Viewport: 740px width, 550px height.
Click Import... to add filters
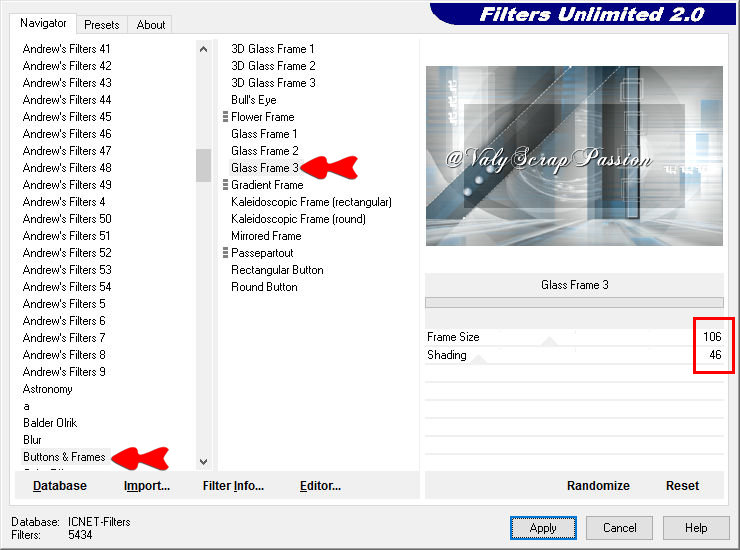147,486
